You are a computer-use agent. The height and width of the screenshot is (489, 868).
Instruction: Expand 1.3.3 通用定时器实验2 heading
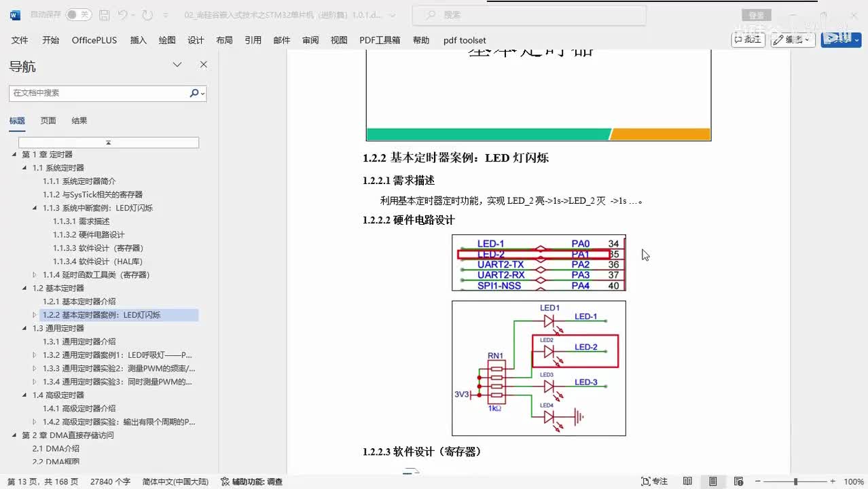coord(35,369)
